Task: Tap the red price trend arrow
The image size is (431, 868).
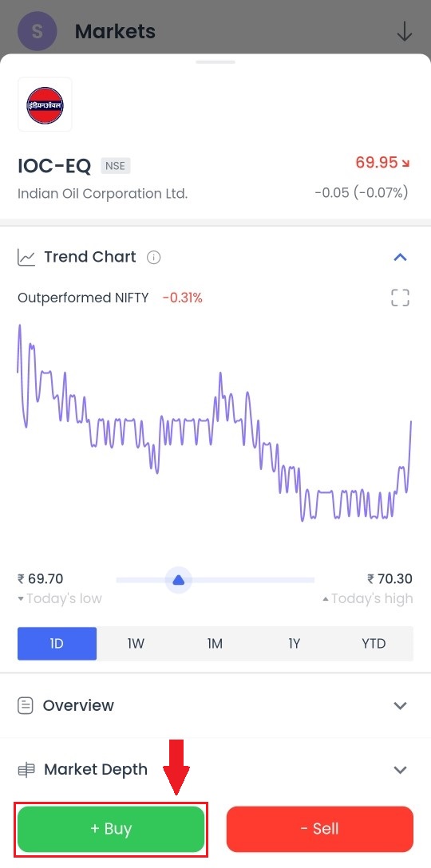Action: 405,164
